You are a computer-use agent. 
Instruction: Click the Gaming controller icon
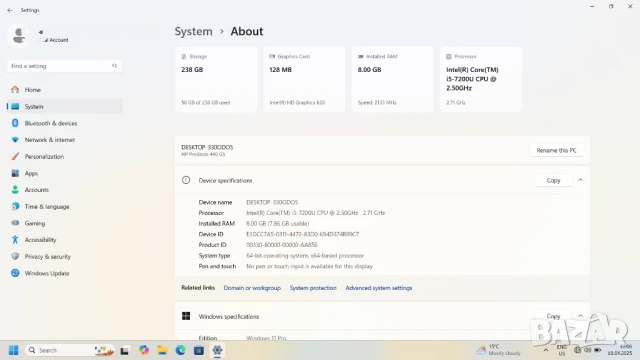pos(15,223)
